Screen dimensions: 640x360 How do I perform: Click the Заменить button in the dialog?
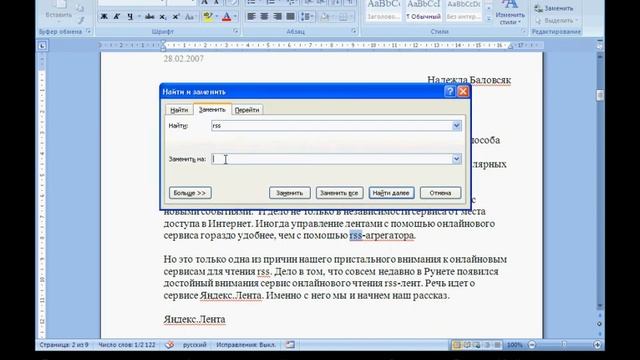(289, 193)
